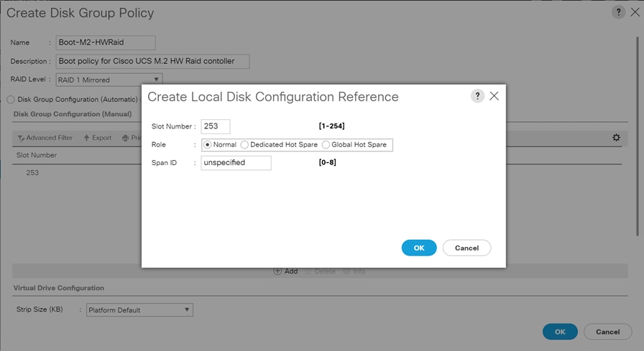Select Disk Group Configuration (Automatic) radio
Viewport: 644px width, 351px height.
pos(11,99)
